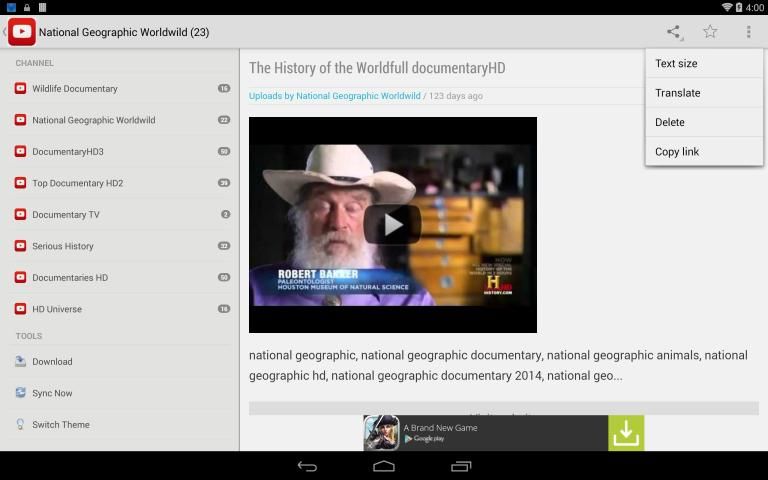The width and height of the screenshot is (768, 480).
Task: Close the three-dot overflow menu
Action: [748, 32]
